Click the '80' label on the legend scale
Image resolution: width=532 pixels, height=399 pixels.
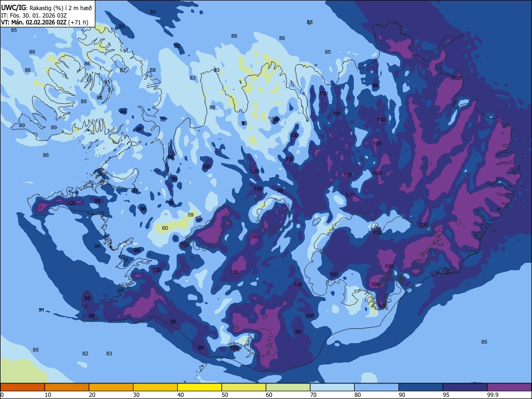point(358,395)
